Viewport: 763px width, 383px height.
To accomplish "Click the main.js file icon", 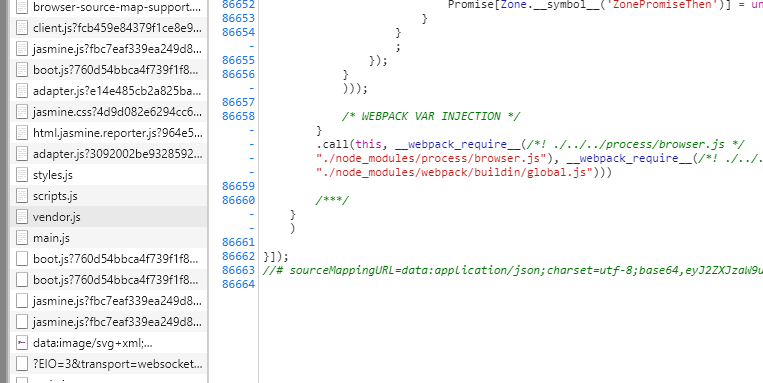I will (22, 238).
